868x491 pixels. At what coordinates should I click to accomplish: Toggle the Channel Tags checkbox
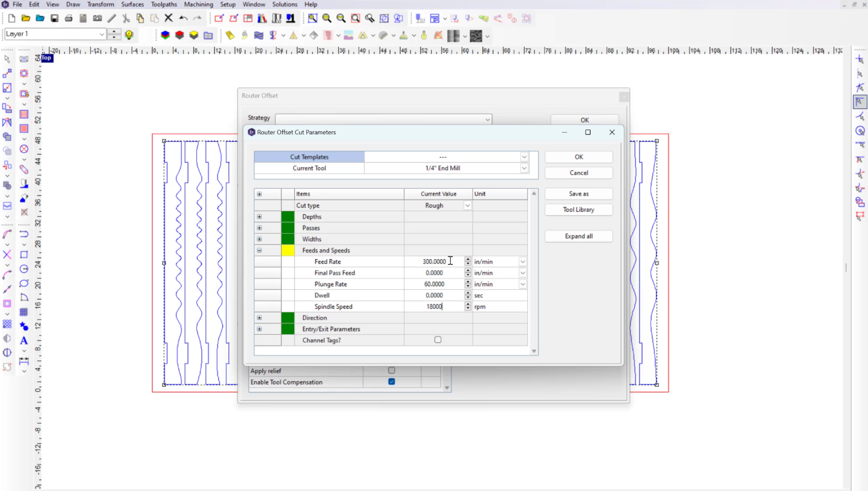click(438, 340)
